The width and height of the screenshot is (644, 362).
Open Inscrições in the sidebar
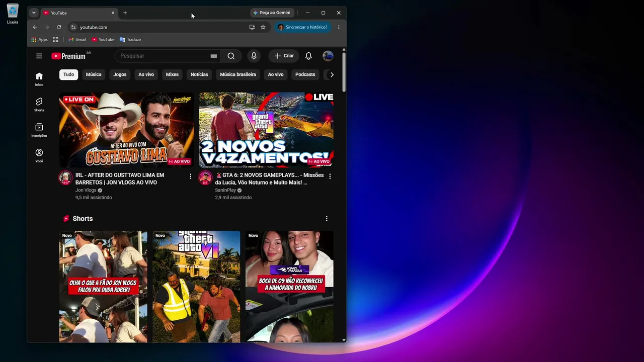(39, 130)
